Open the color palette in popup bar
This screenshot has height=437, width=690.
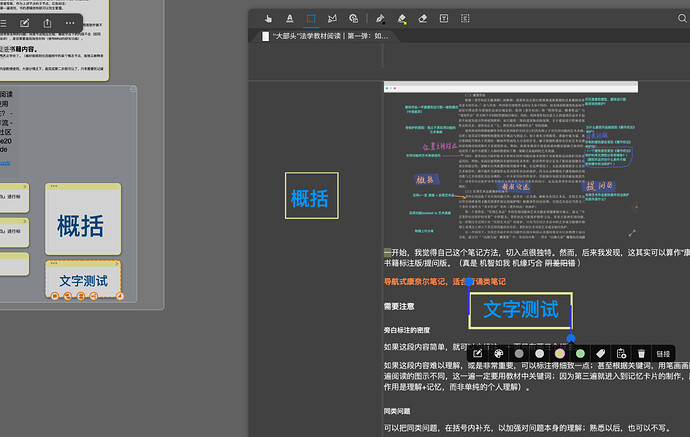[x=498, y=353]
